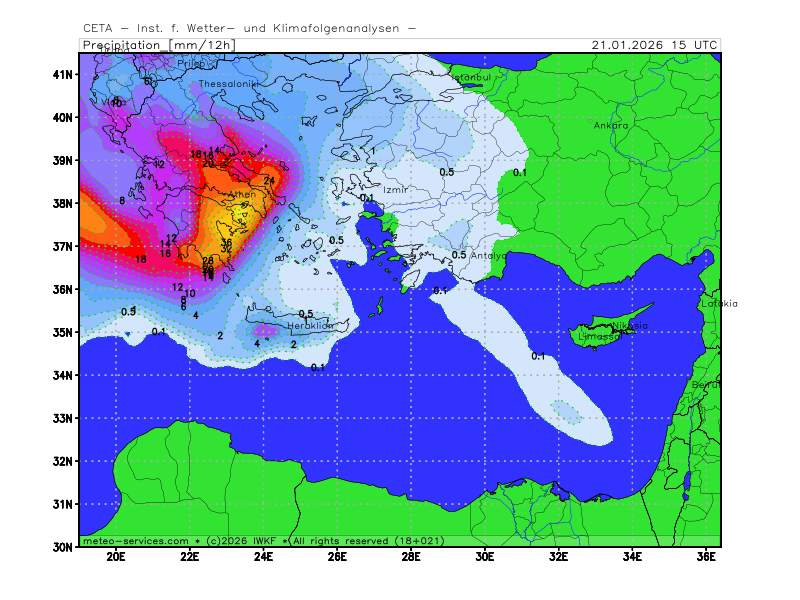Image resolution: width=800 pixels, height=600 pixels.
Task: Click the Limassol city label
Action: click(600, 337)
